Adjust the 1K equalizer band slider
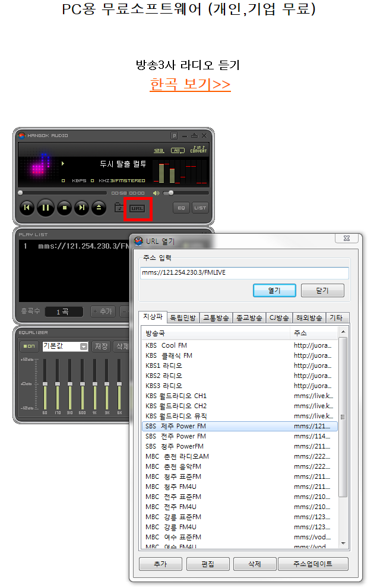This screenshot has width=377, height=588. point(94,384)
